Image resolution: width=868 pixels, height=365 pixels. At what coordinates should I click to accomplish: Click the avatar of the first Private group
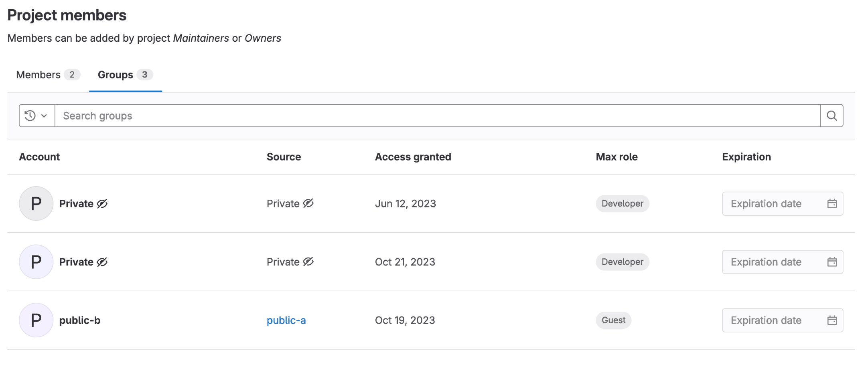click(x=36, y=203)
